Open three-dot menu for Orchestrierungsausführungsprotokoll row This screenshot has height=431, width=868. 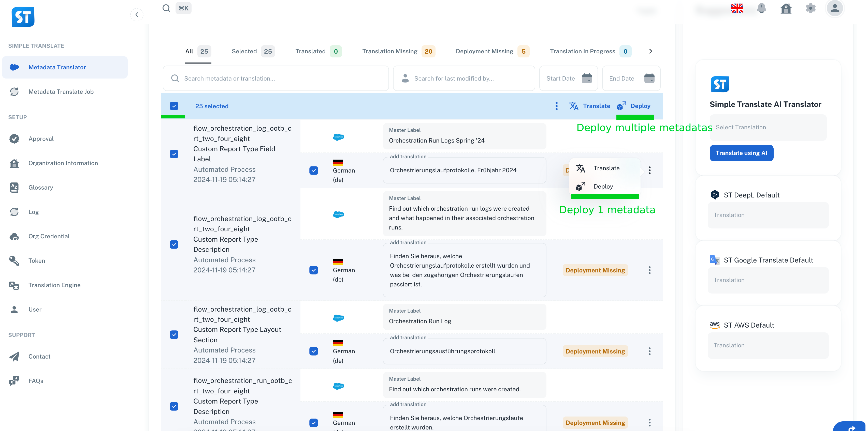point(649,351)
